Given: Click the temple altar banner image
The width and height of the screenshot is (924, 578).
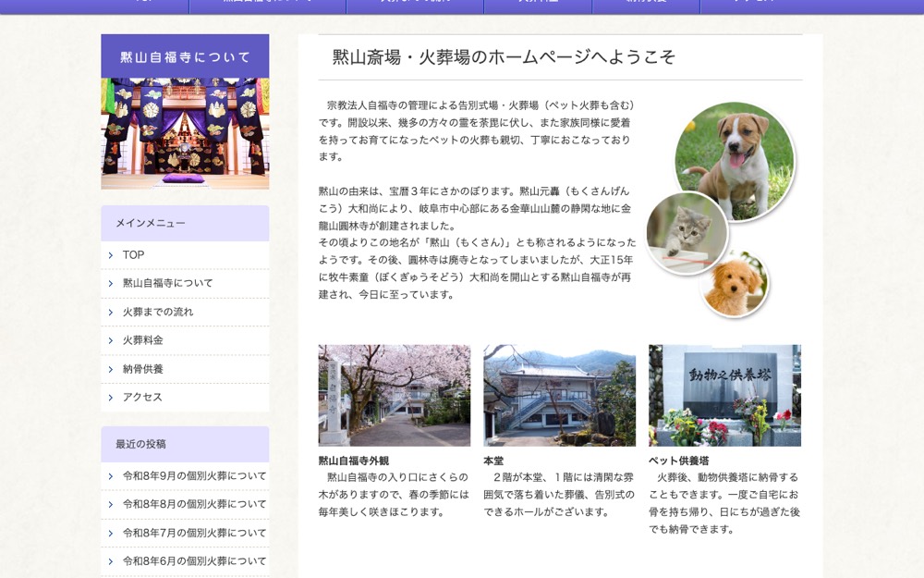Looking at the screenshot, I should click(185, 134).
